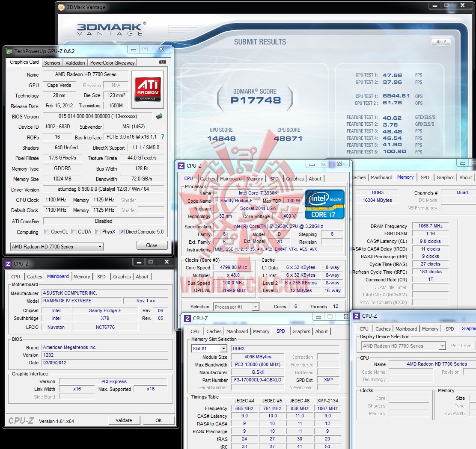This screenshot has width=476, height=449.
Task: Open the Display Device Selection dropdown
Action: (404, 346)
